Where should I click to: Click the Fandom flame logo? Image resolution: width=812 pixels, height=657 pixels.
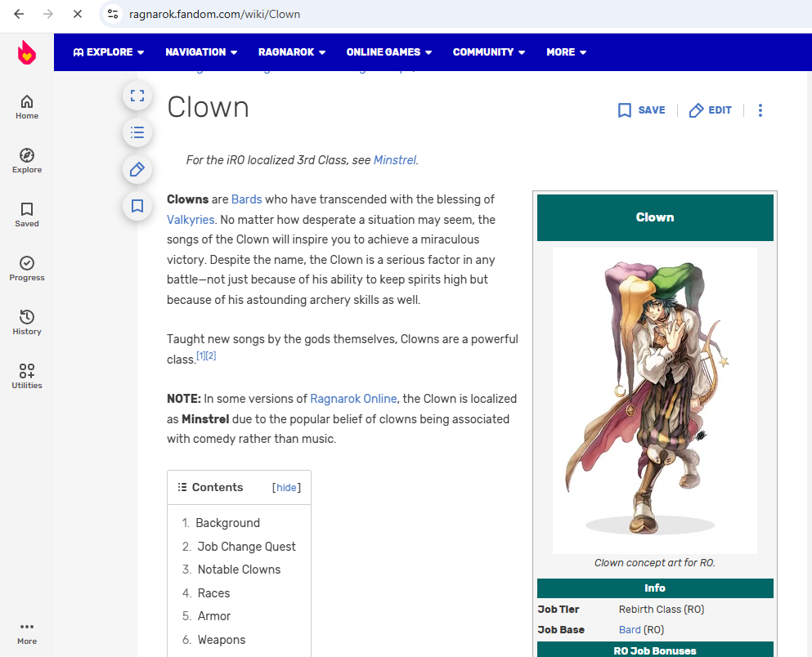pos(26,52)
